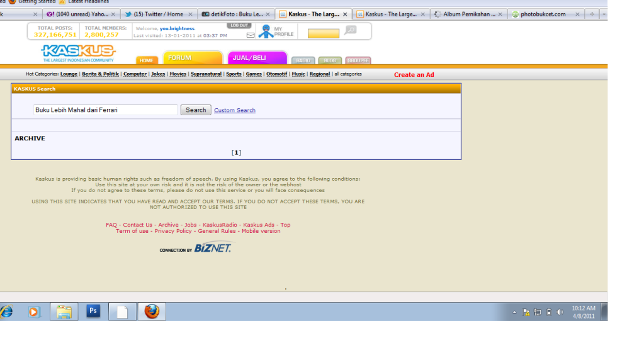Click the volume speaker tray icon
644x362 pixels.
tap(560, 312)
